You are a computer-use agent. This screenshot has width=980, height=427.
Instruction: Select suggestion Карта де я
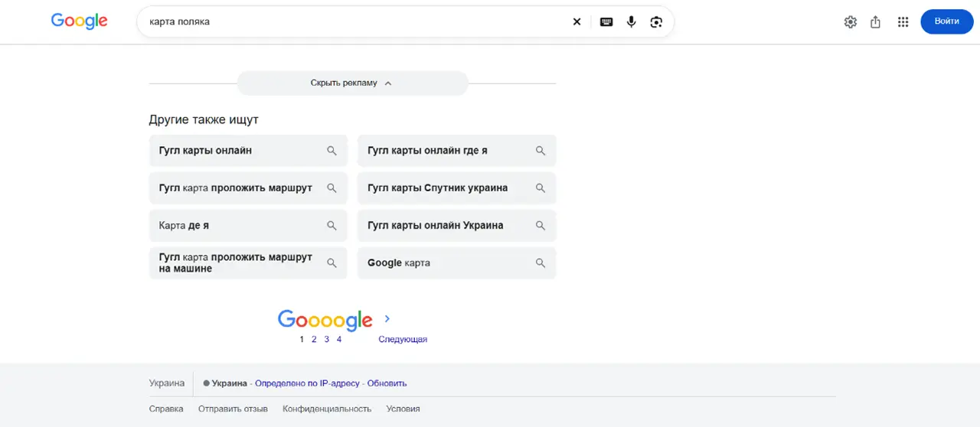click(248, 226)
